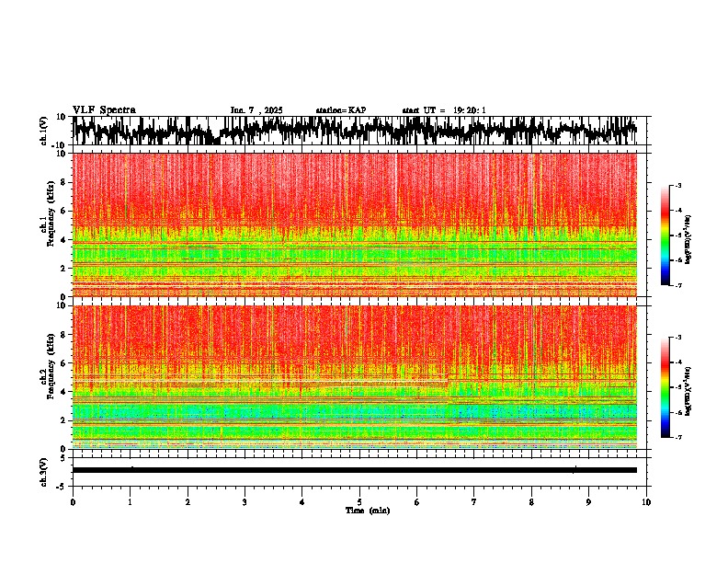Click the "0" tick on the Time axis
728x563 pixels.
pos(73,502)
